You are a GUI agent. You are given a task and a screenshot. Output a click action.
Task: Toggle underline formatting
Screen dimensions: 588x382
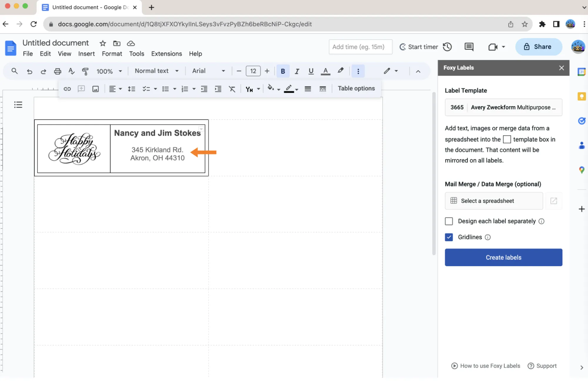311,71
